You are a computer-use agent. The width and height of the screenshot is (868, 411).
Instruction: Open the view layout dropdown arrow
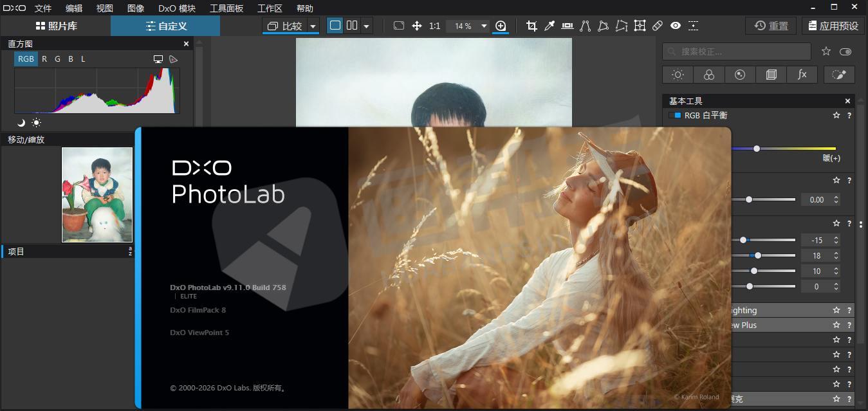tap(367, 26)
